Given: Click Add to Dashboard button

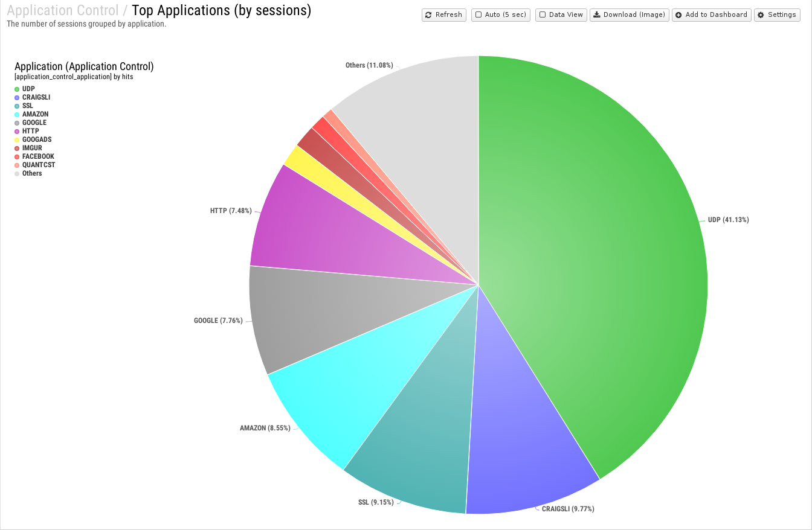Looking at the screenshot, I should pyautogui.click(x=711, y=14).
